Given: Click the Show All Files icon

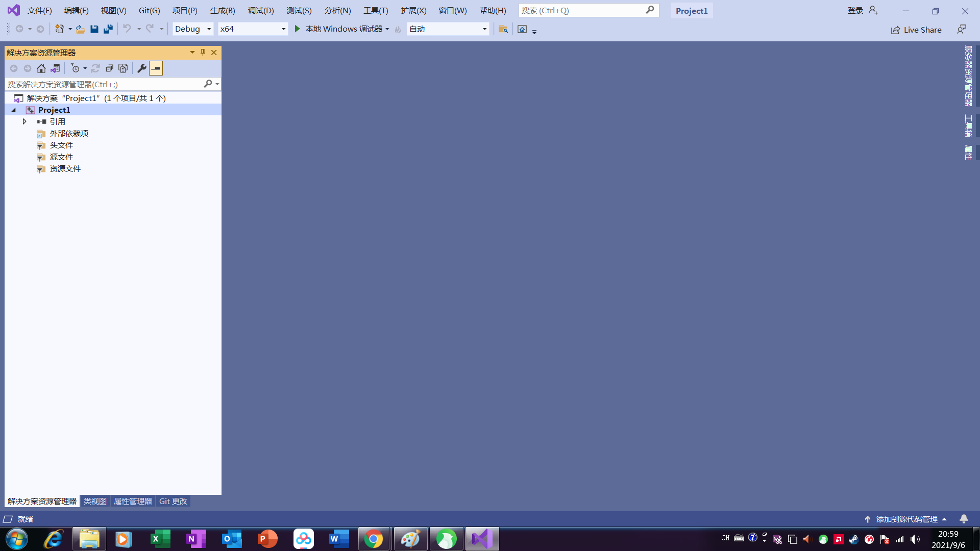Looking at the screenshot, I should 123,68.
